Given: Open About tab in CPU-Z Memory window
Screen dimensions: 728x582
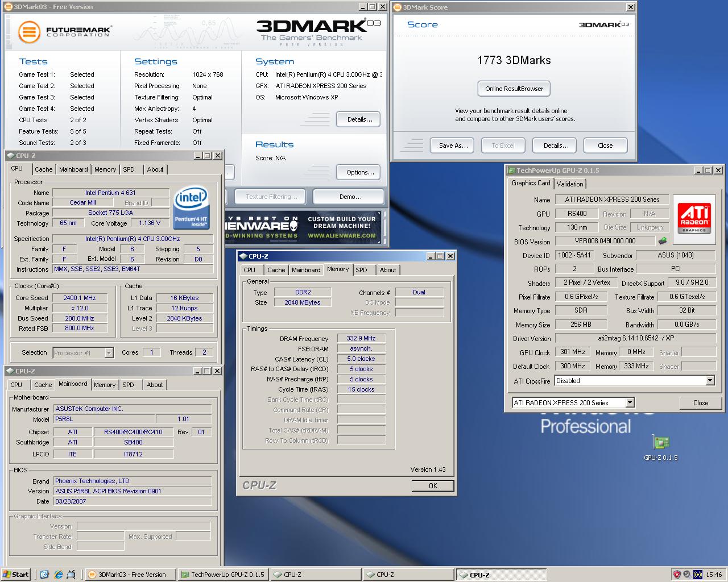Looking at the screenshot, I should point(388,270).
